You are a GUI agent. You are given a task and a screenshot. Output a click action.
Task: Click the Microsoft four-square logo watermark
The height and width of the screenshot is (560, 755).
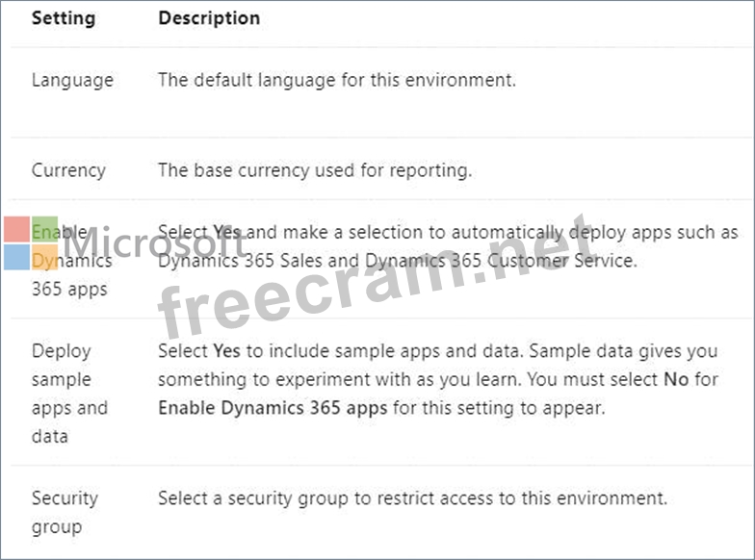[31, 242]
